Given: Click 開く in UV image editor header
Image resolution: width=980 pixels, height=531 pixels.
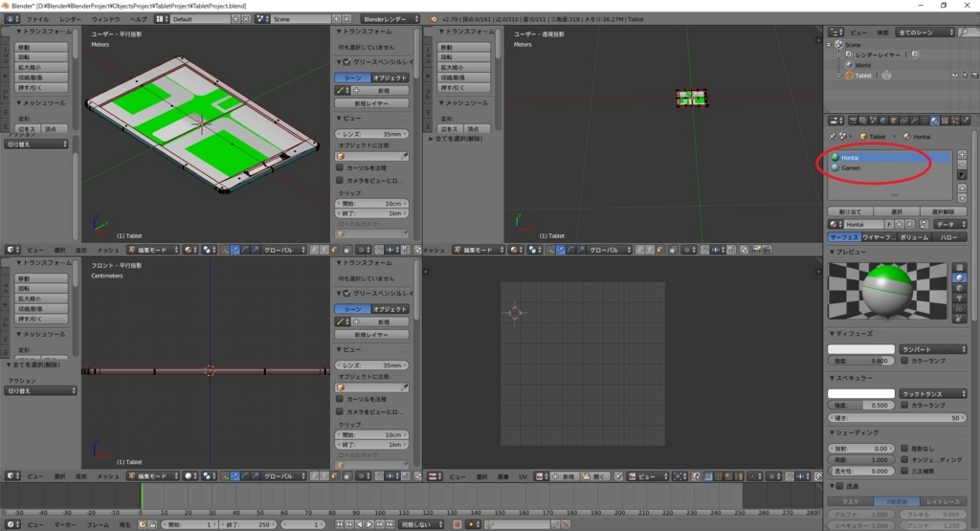Looking at the screenshot, I should 593,476.
